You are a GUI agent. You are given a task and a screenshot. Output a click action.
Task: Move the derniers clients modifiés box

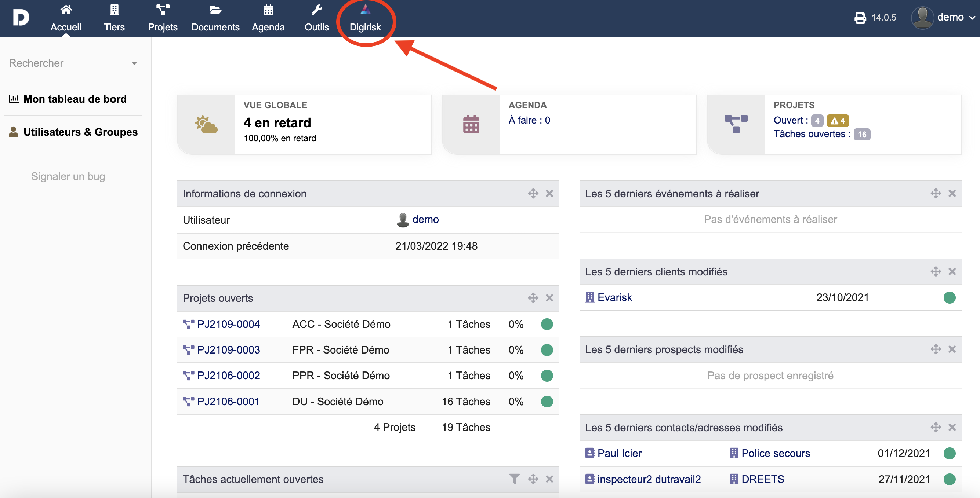coord(936,271)
